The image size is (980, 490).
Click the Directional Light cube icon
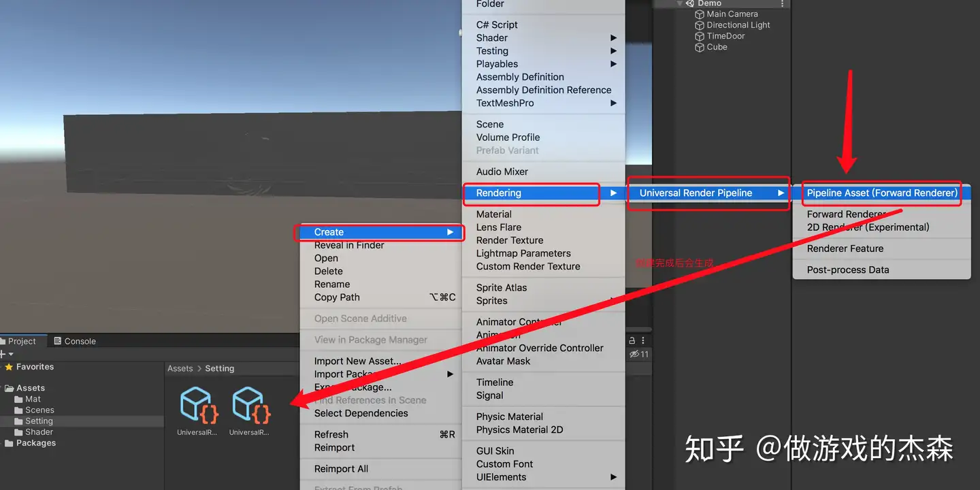point(699,25)
